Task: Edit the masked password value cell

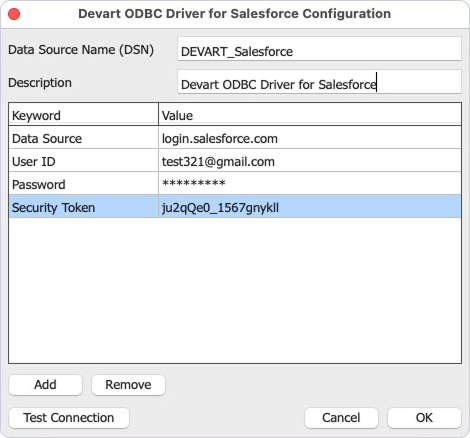Action: coord(310,184)
